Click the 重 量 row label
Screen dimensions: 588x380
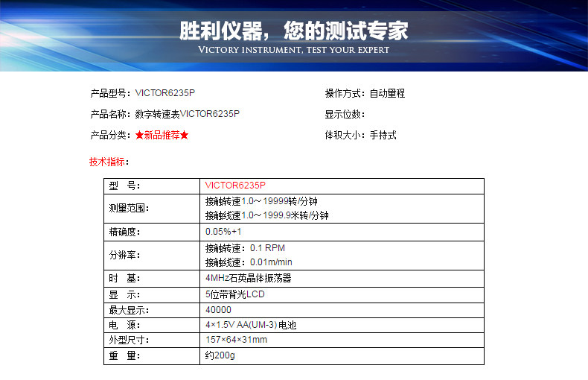[x=124, y=355]
